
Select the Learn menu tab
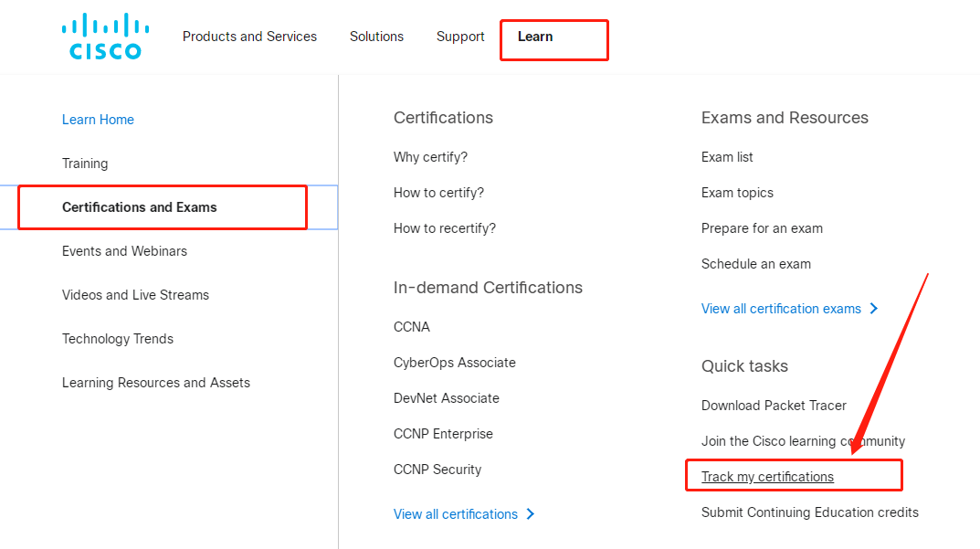(x=535, y=37)
